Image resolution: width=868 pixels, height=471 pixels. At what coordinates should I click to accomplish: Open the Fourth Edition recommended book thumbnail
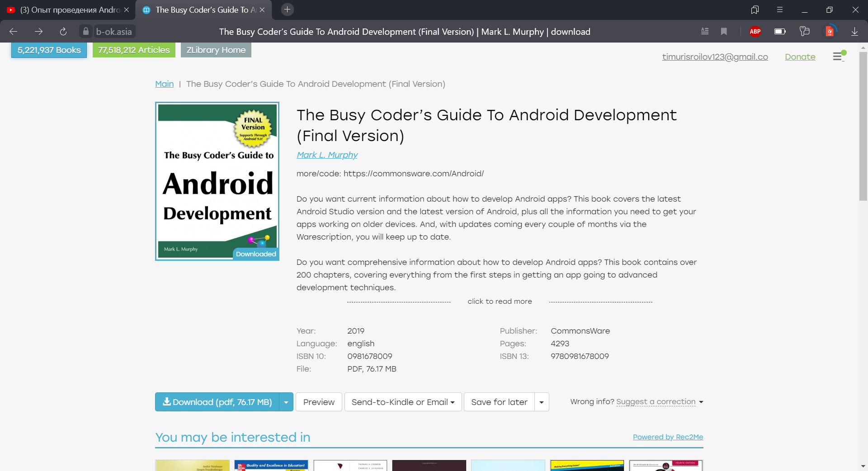[666, 465]
